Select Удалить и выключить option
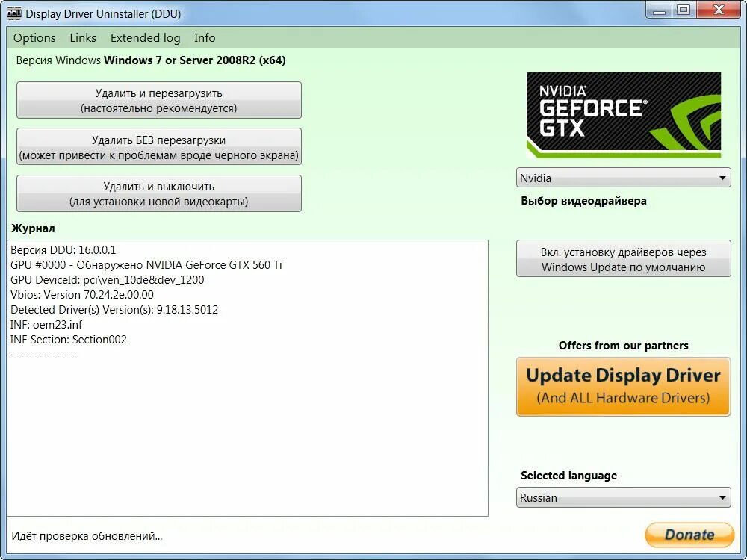This screenshot has width=747, height=560. [x=158, y=193]
